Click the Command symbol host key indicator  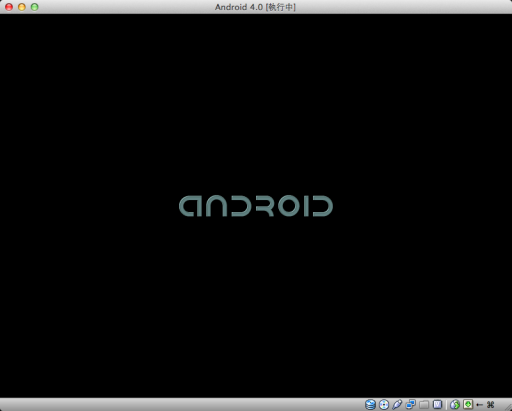pyautogui.click(x=490, y=405)
